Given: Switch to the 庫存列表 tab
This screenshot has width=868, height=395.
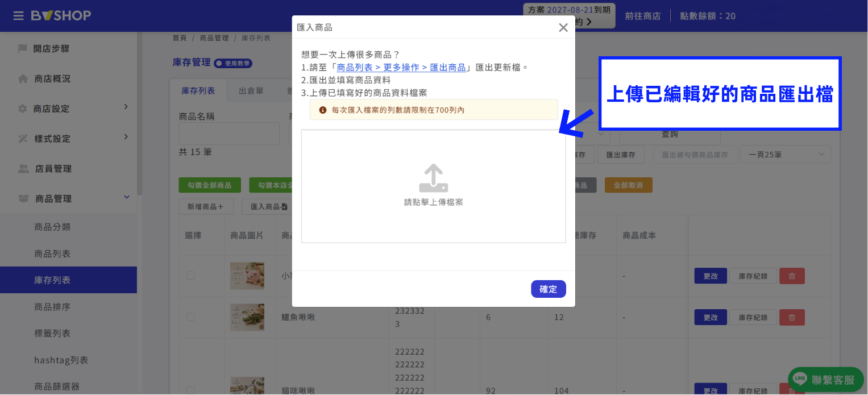Looking at the screenshot, I should (x=198, y=90).
